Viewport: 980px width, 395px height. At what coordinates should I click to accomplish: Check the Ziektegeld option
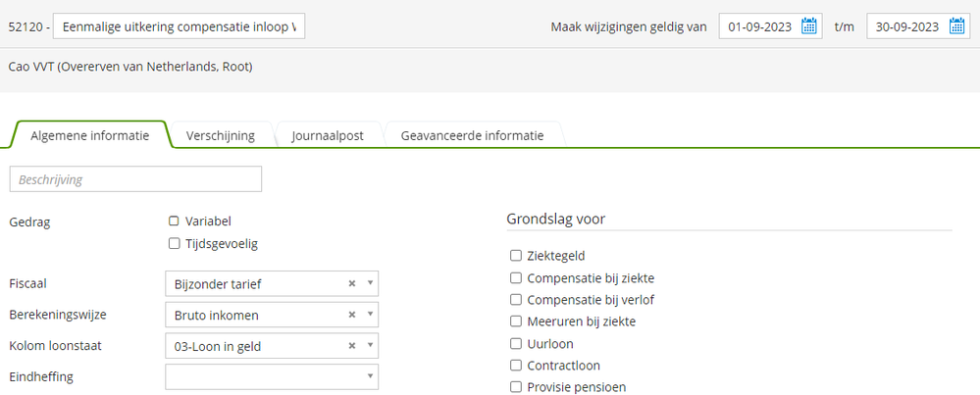pos(516,256)
